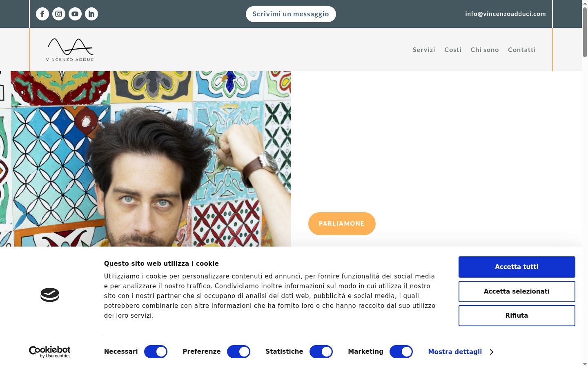Reject cookies with Rifiuta button
The width and height of the screenshot is (588, 368).
[x=517, y=316]
